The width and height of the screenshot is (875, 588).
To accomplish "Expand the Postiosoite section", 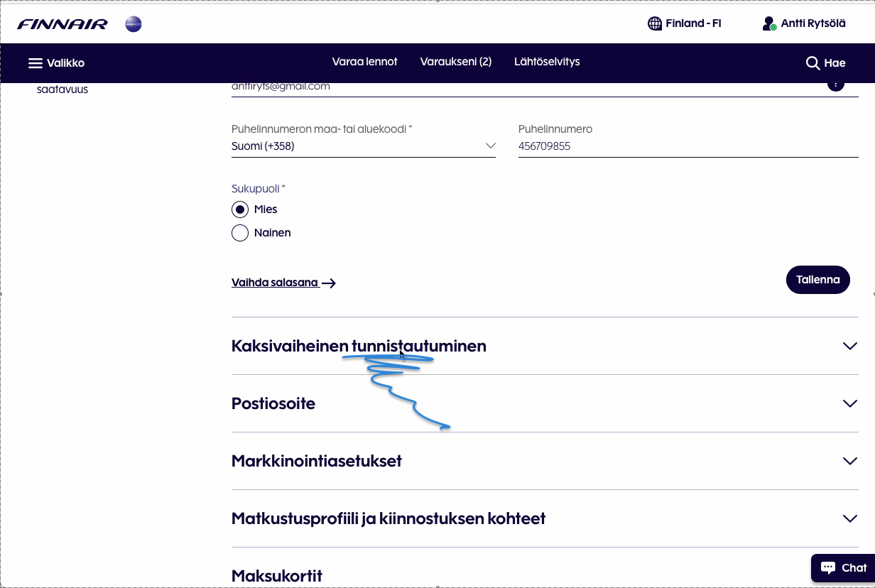I will point(849,403).
